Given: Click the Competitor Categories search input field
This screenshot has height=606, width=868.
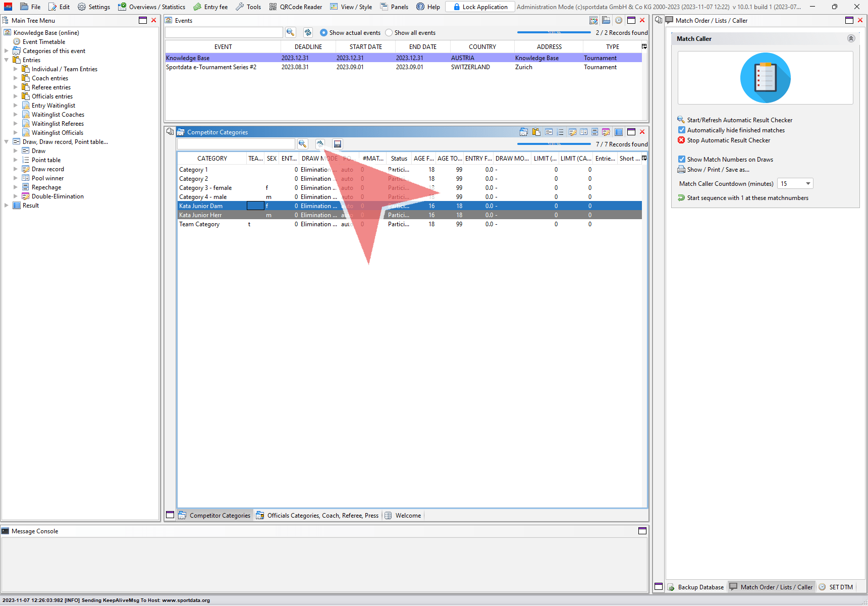Looking at the screenshot, I should click(236, 144).
